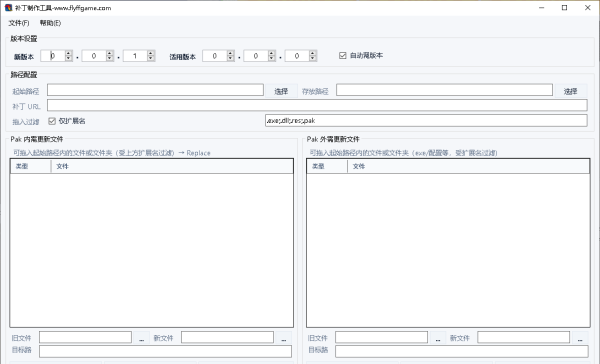This screenshot has width=600, height=364.
Task: Focus 旧文件 field under left Pak list
Action: point(85,337)
